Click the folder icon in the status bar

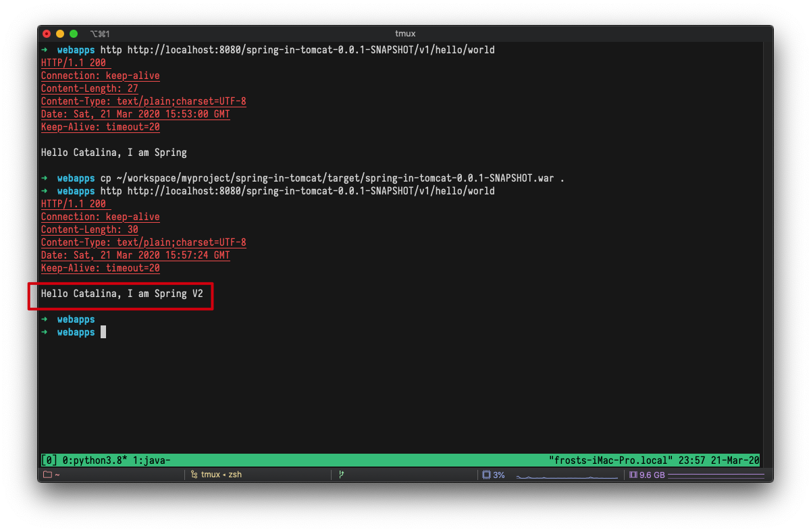click(47, 475)
